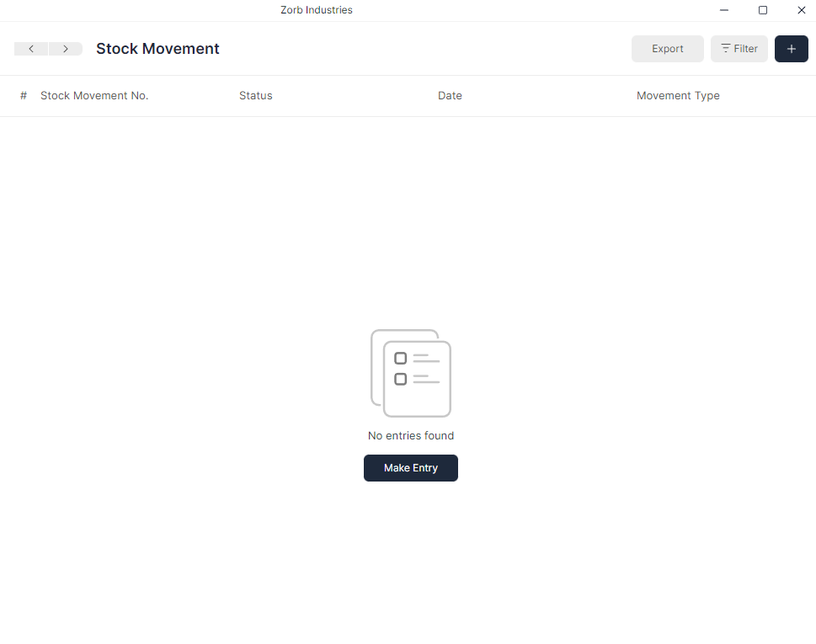This screenshot has height=644, width=816.
Task: Click the empty-state document illustration
Action: tap(411, 373)
